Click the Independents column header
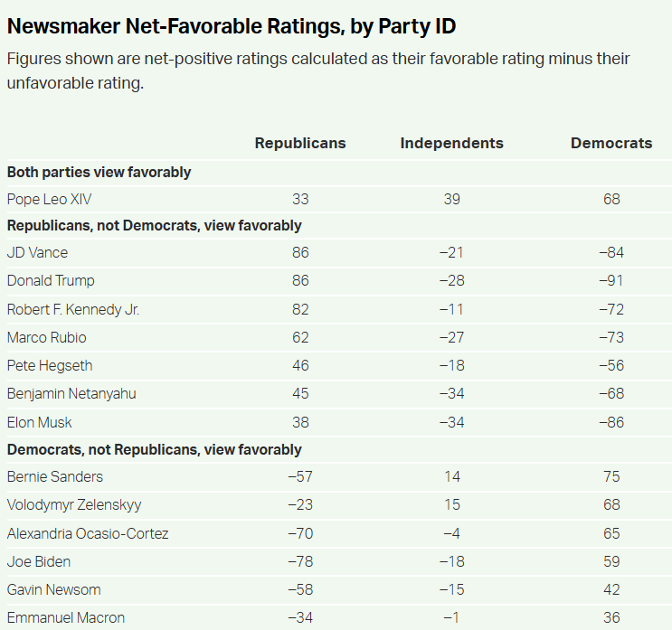Image resolution: width=672 pixels, height=630 pixels. point(451,143)
